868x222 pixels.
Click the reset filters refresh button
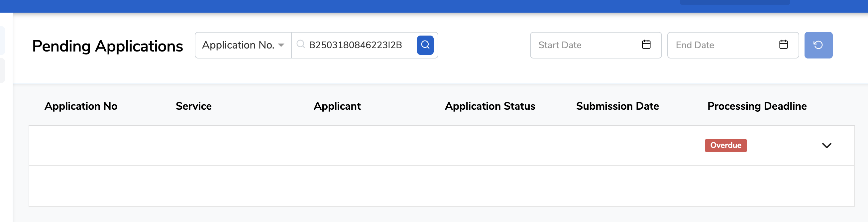click(818, 45)
